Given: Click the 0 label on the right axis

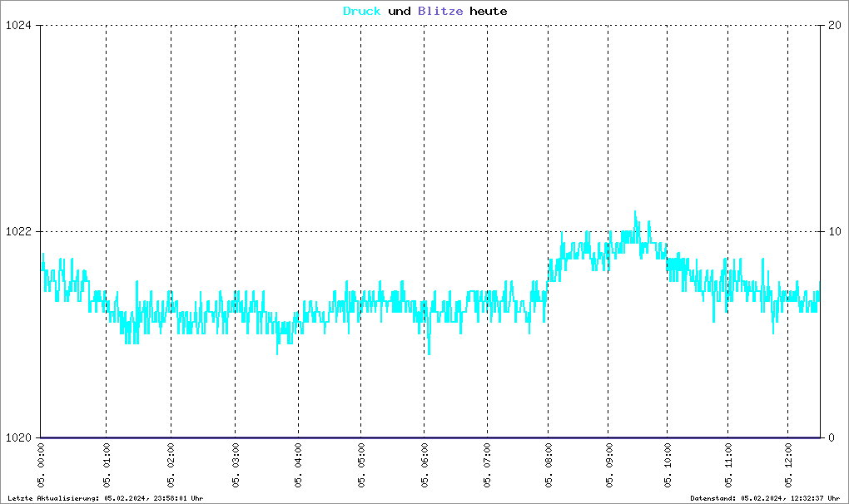Looking at the screenshot, I should point(829,437).
